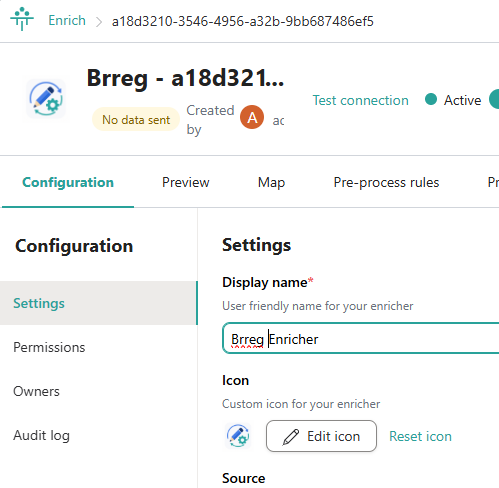The image size is (499, 488).
Task: Toggle the Active enricher switch
Action: click(x=494, y=99)
